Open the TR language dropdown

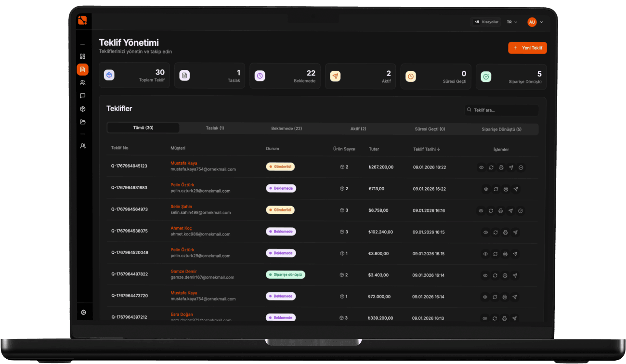[512, 22]
